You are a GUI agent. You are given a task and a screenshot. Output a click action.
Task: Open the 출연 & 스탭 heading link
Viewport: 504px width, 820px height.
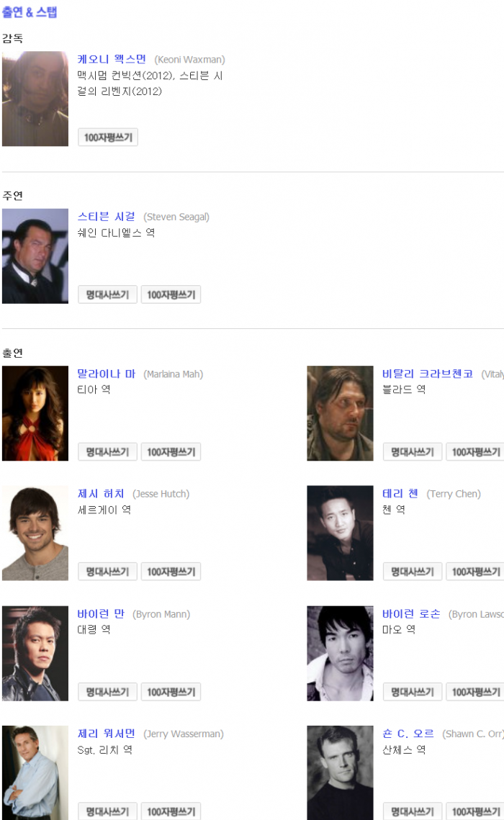[30, 12]
